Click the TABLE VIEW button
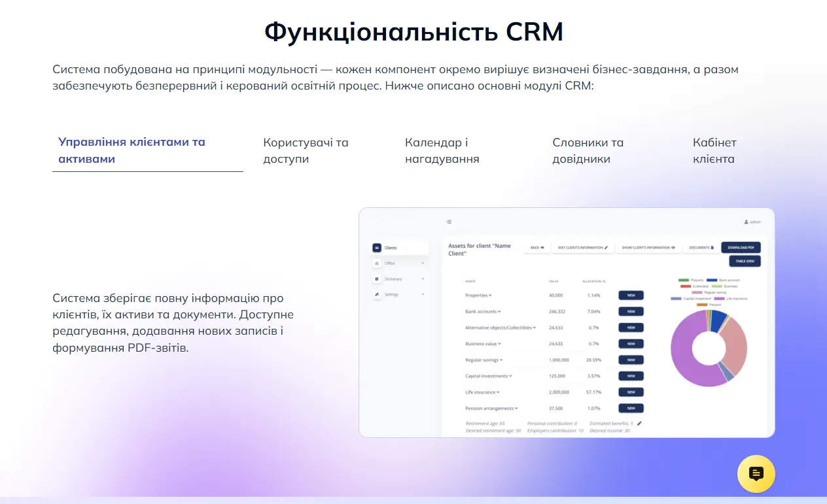The width and height of the screenshot is (827, 504). point(745,261)
